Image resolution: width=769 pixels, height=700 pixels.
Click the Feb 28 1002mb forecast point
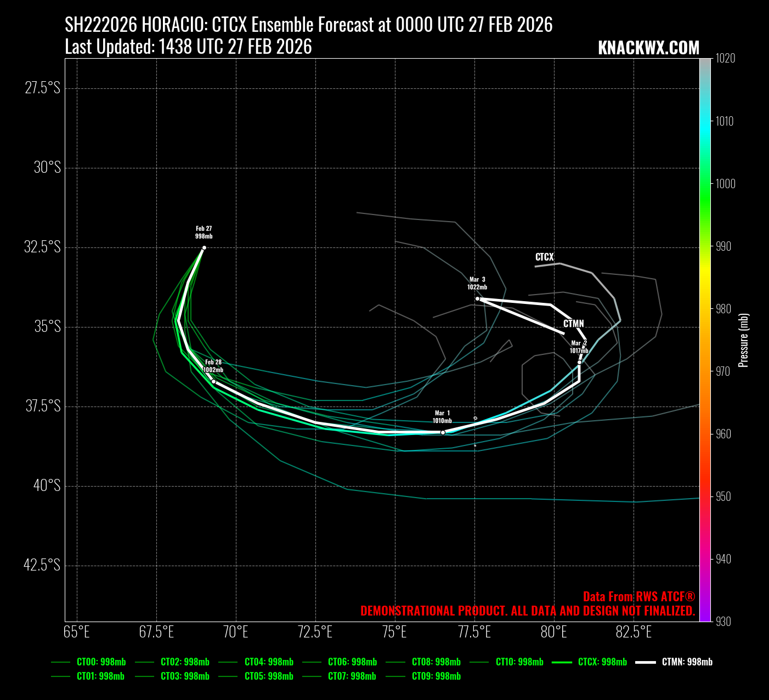[x=213, y=381]
